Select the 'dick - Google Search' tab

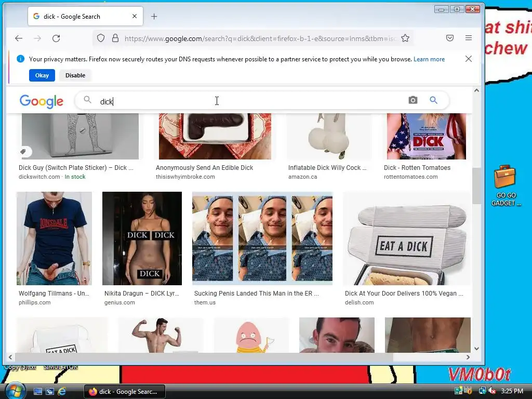point(85,16)
